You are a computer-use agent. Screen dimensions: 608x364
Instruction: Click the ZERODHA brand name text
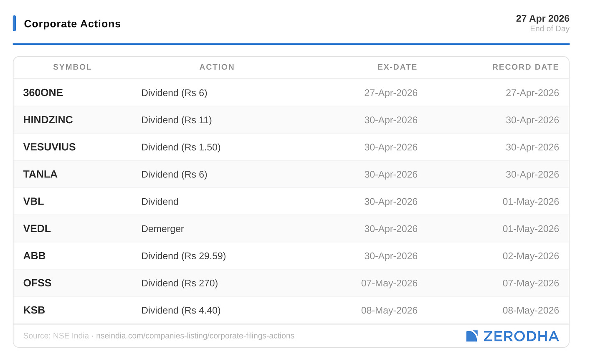[521, 336]
